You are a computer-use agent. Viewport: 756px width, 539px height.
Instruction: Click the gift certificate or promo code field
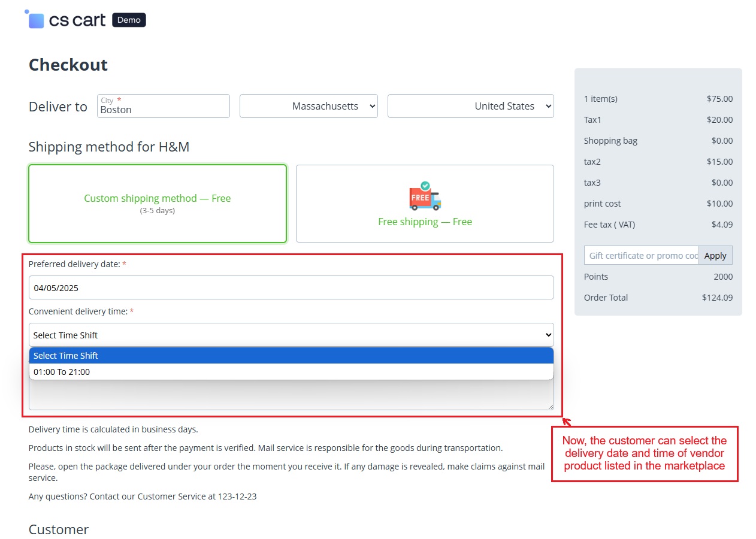click(x=641, y=256)
